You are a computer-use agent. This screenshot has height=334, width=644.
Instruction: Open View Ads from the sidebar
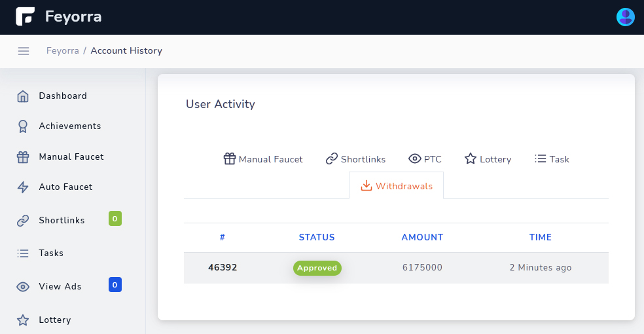pos(60,286)
